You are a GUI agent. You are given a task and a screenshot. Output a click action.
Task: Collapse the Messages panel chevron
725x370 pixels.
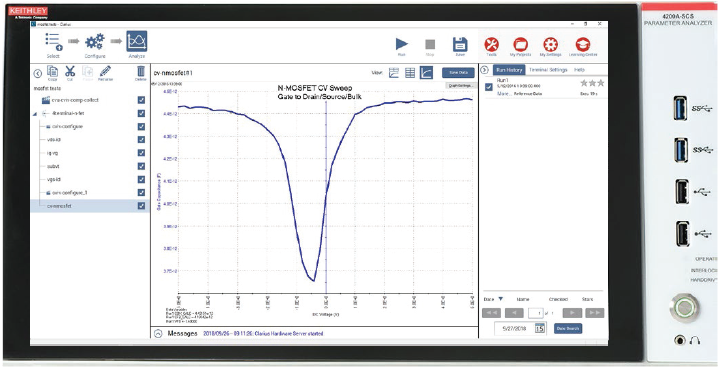(158, 333)
